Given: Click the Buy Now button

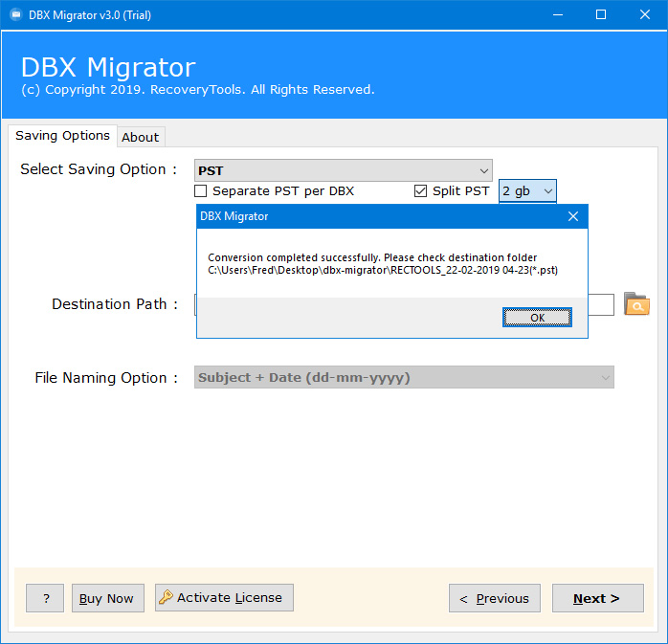Looking at the screenshot, I should point(108,598).
